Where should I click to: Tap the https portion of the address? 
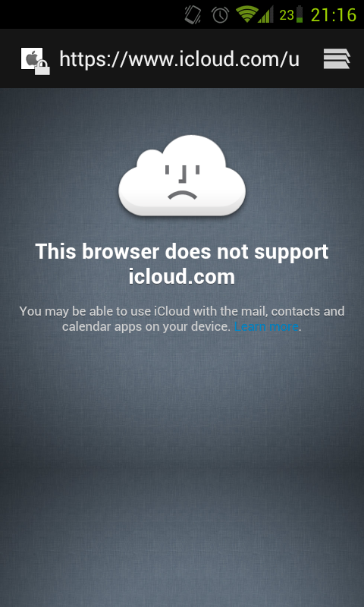point(83,59)
